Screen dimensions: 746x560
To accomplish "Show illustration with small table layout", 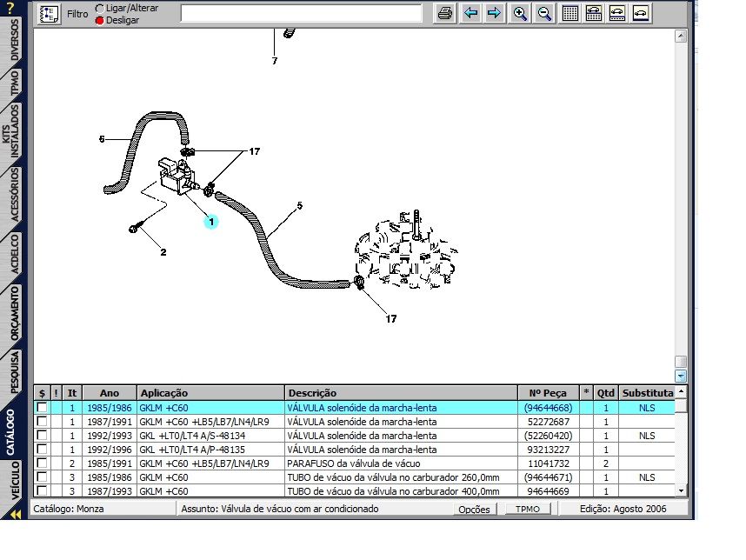I will pyautogui.click(x=617, y=13).
